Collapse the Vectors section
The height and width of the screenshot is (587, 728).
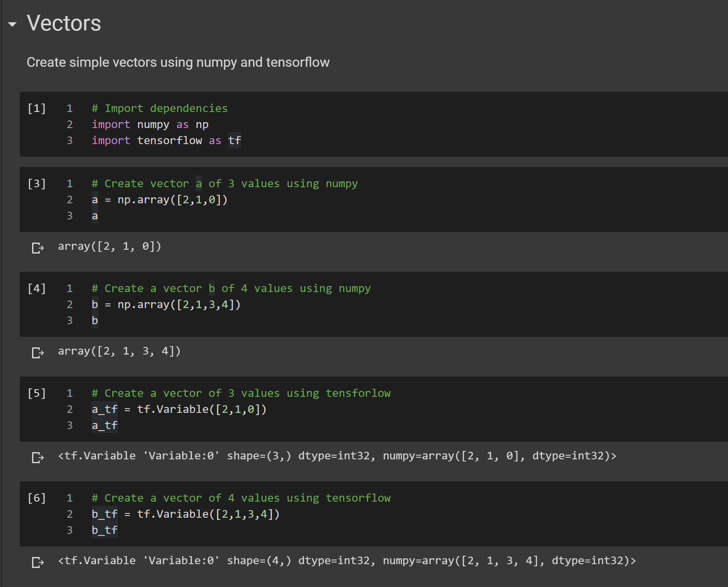click(12, 25)
